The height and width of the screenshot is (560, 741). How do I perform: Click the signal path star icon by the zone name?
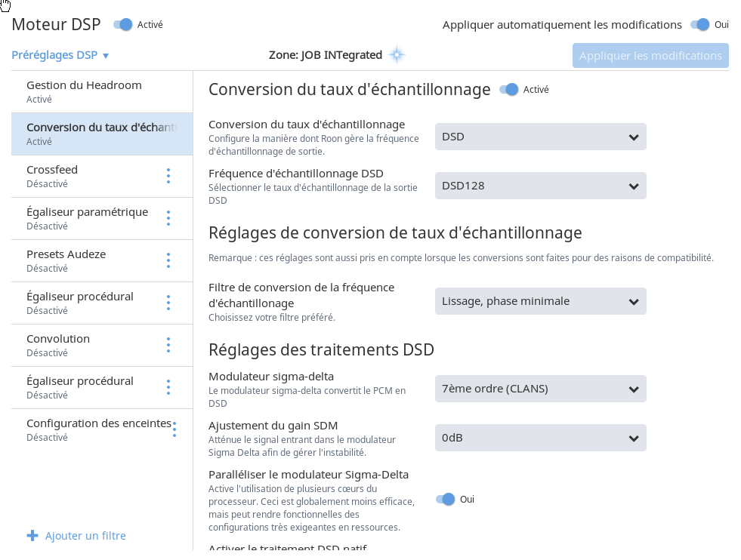(397, 55)
